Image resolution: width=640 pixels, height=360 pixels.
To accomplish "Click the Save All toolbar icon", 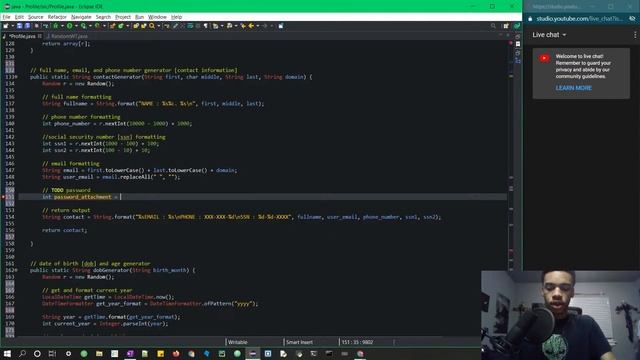I will click(x=27, y=26).
